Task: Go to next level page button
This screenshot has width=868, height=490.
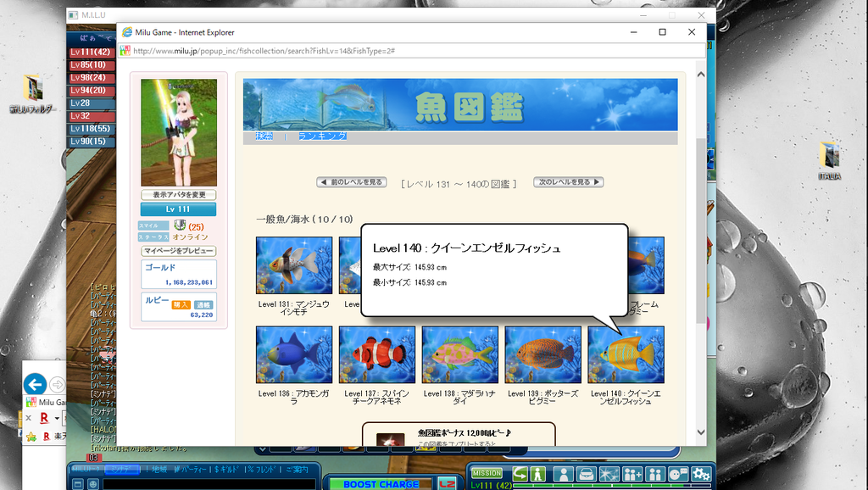Action: pyautogui.click(x=568, y=182)
